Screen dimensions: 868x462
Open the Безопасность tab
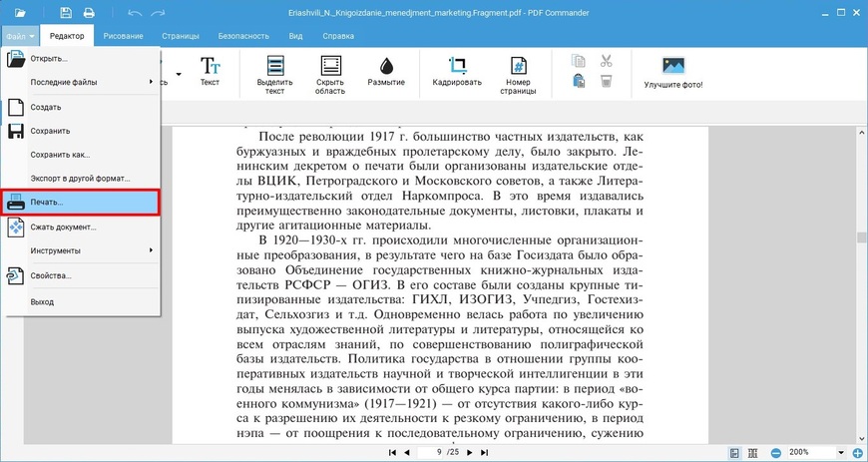(243, 36)
